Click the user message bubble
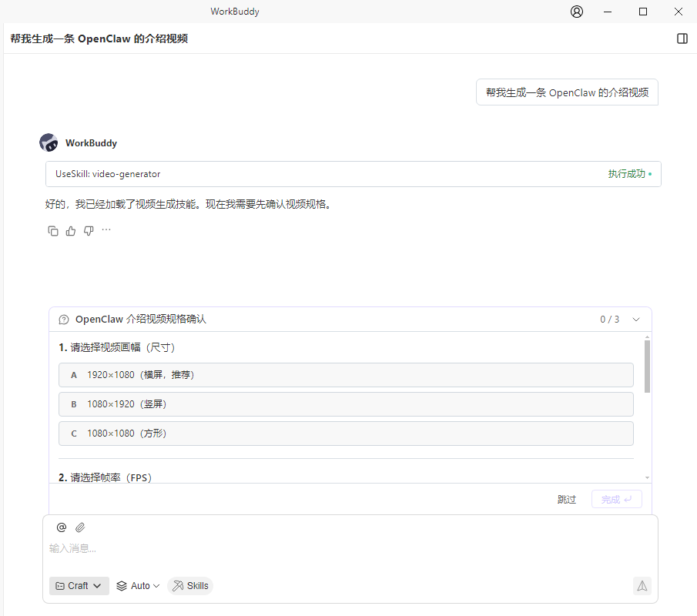Viewport: 697px width, 616px height. click(567, 92)
